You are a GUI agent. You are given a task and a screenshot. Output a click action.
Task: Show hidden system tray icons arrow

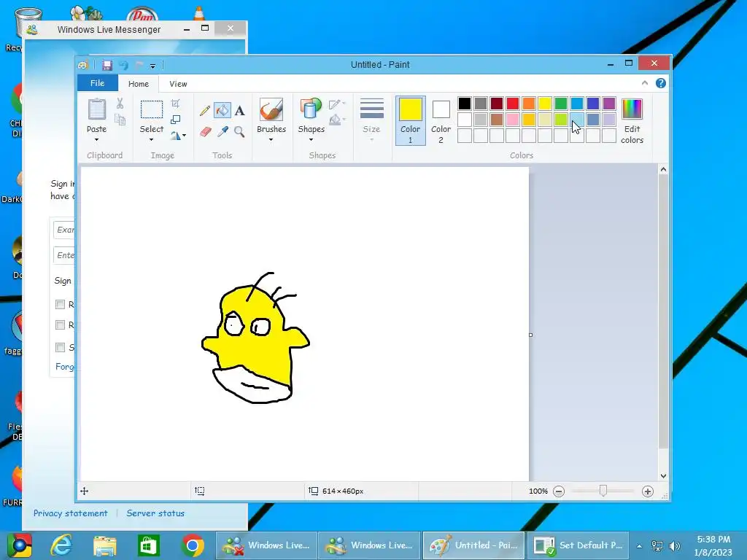click(x=639, y=546)
